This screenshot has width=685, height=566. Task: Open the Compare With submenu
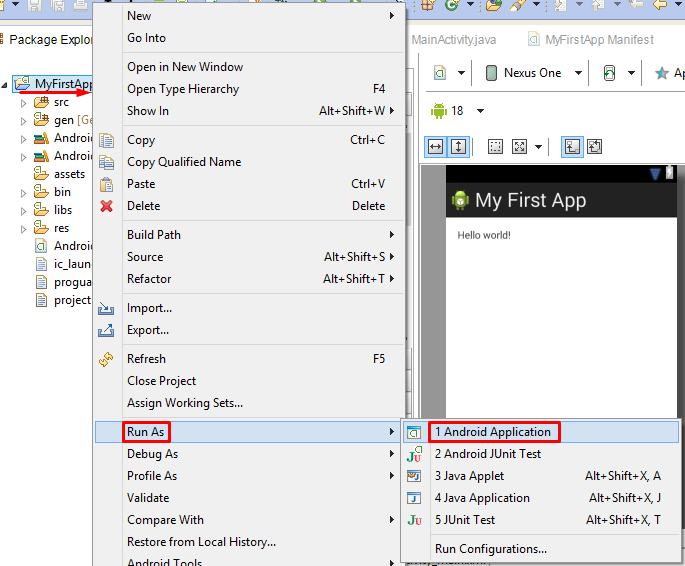coord(248,520)
